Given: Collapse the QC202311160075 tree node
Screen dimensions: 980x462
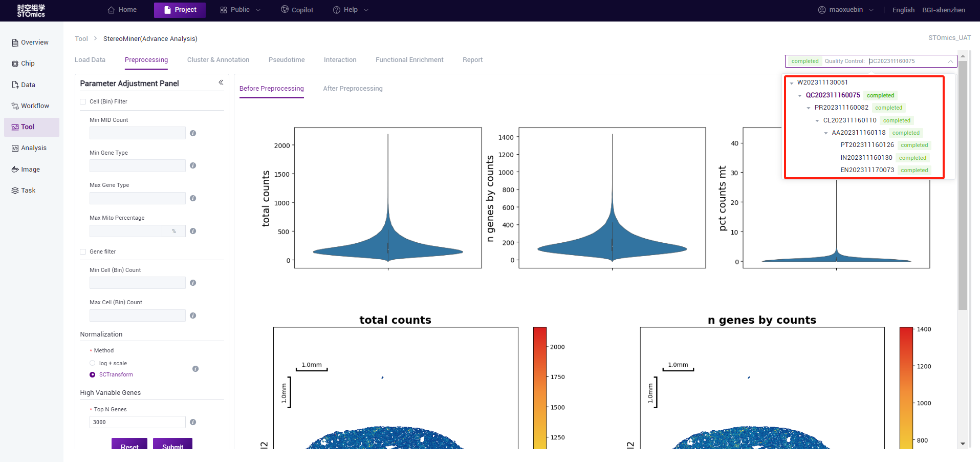Looking at the screenshot, I should (800, 96).
